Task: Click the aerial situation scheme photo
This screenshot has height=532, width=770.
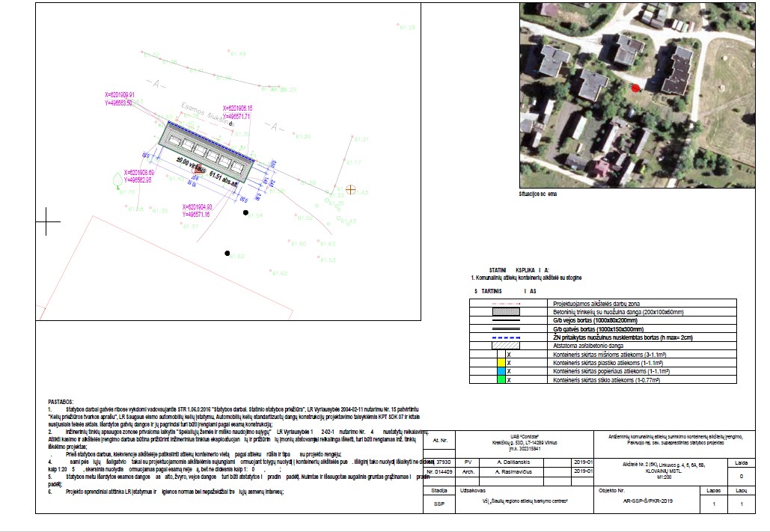Action: click(x=638, y=95)
